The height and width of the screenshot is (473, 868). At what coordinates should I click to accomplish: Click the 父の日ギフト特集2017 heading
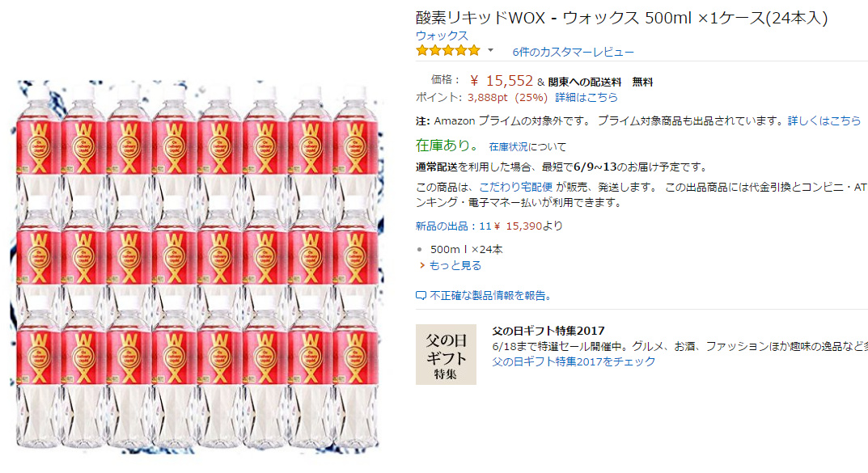pos(548,331)
